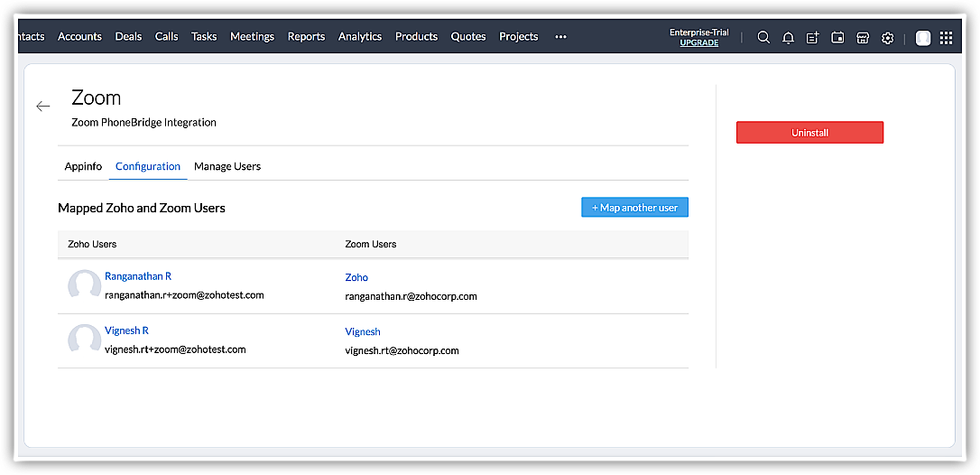
Task: Open the marketplace store icon
Action: pos(863,38)
